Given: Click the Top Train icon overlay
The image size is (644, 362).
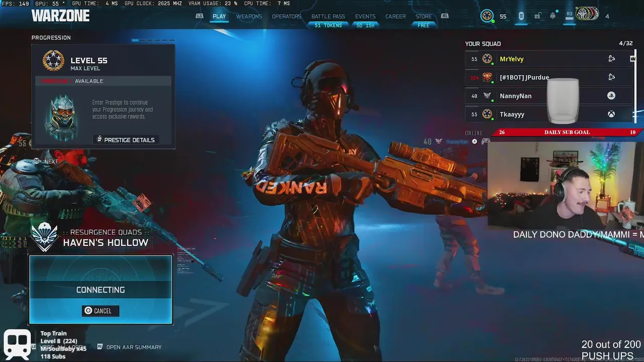Looking at the screenshot, I should click(17, 345).
